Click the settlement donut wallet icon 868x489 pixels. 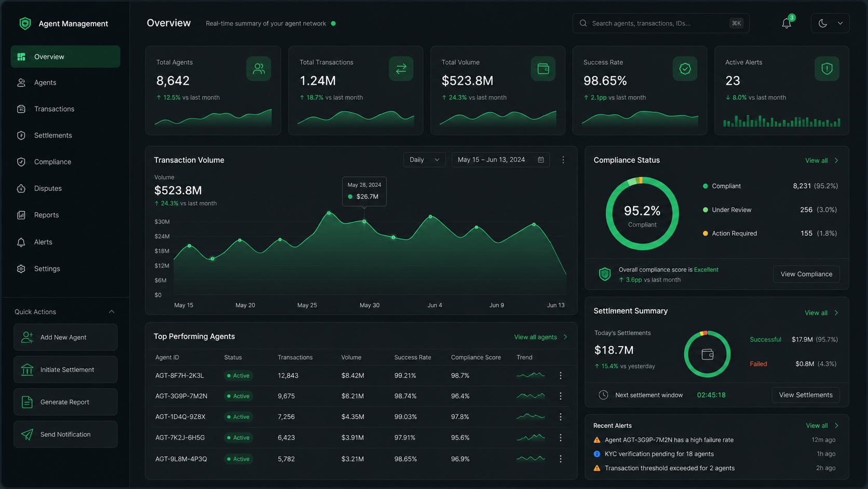coord(708,354)
